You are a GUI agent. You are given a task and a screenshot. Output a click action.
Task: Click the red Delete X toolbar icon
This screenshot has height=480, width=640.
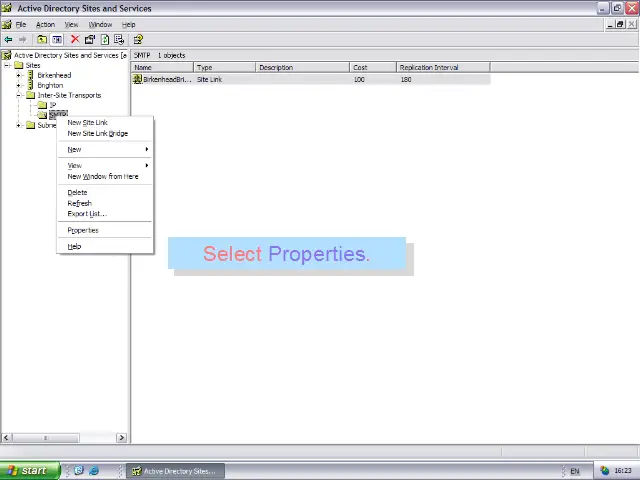pyautogui.click(x=75, y=40)
